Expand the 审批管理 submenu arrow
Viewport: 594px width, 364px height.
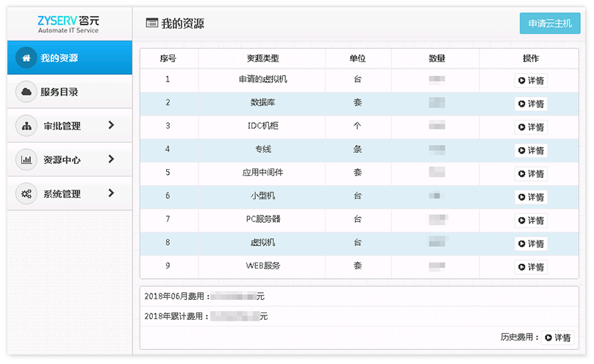coord(111,126)
